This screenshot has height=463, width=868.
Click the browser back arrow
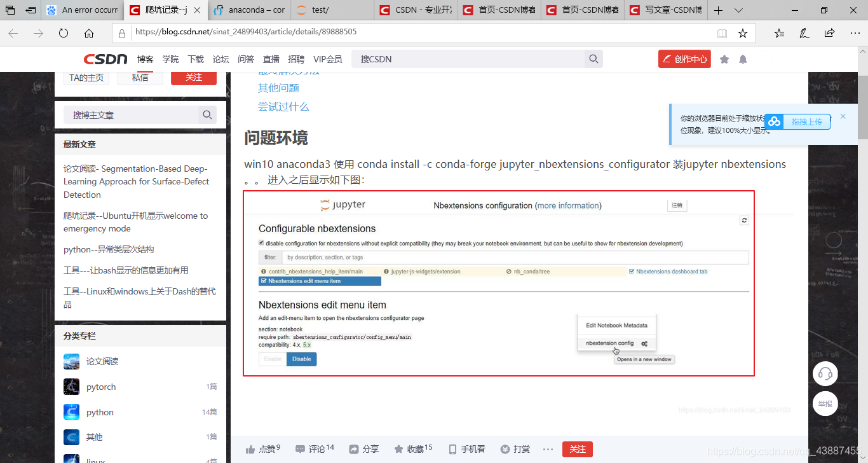tap(13, 33)
